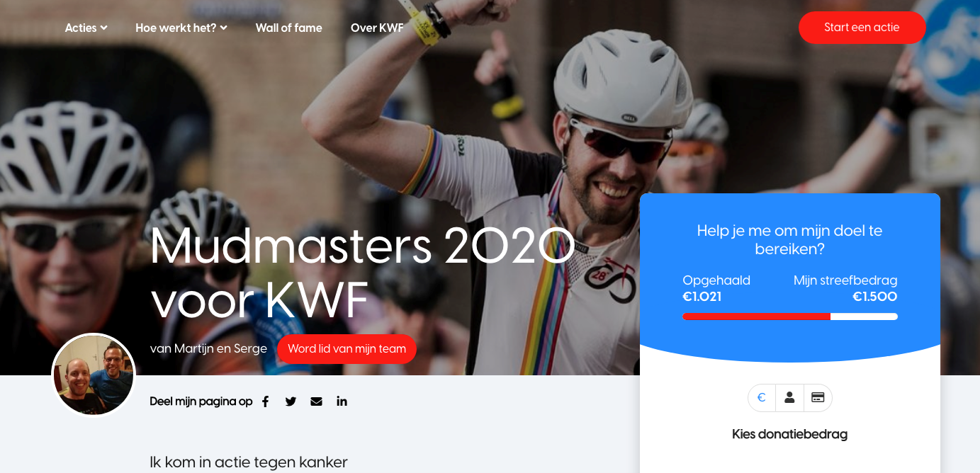This screenshot has height=473, width=980.
Task: Click the red fundraising progress bar
Action: (756, 317)
